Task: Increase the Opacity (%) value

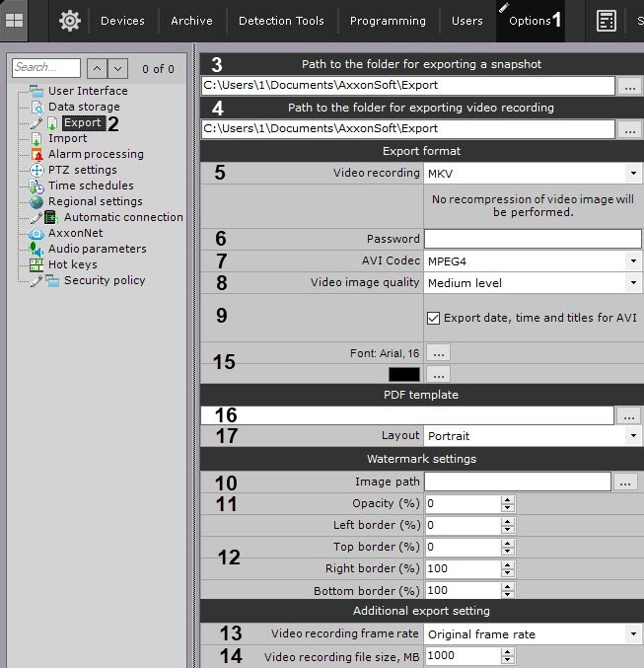Action: [507, 499]
